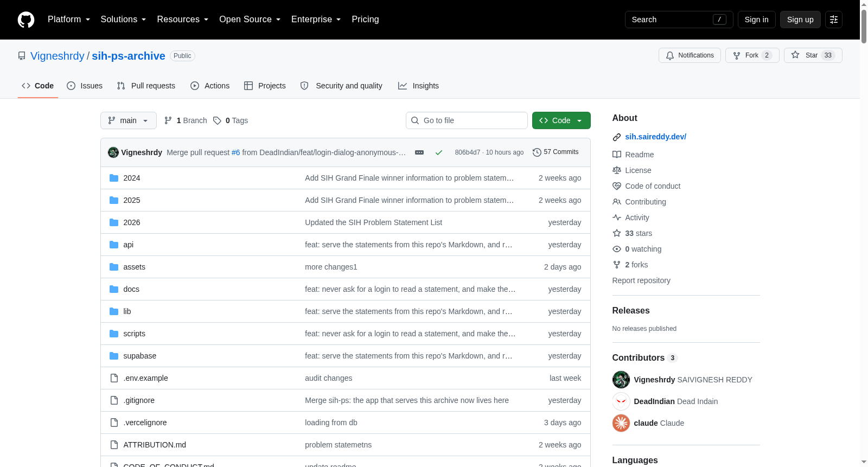Viewport: 868px width, 467px height.
Task: Switch to the Issues tab
Action: point(85,86)
